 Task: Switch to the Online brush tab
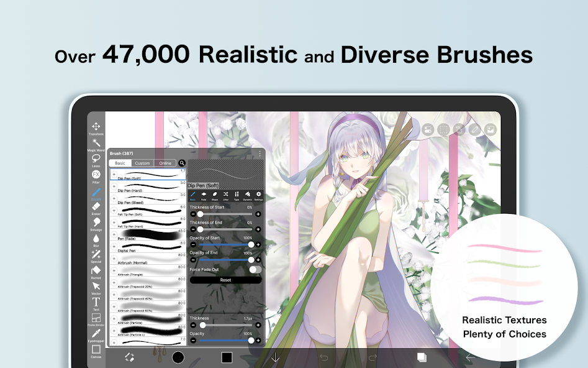coord(165,163)
